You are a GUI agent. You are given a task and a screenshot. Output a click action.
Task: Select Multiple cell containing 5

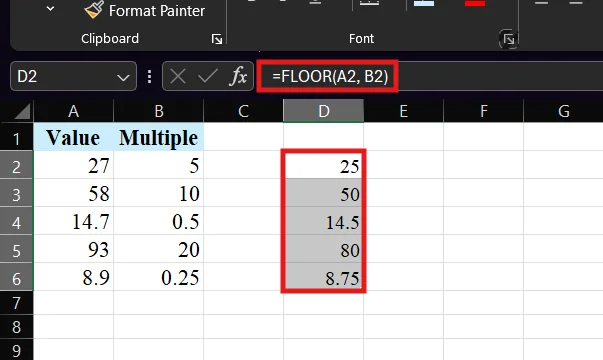158,165
